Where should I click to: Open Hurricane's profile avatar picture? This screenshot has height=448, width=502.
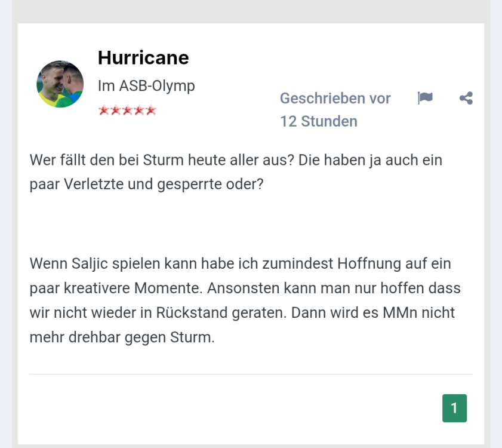[60, 84]
